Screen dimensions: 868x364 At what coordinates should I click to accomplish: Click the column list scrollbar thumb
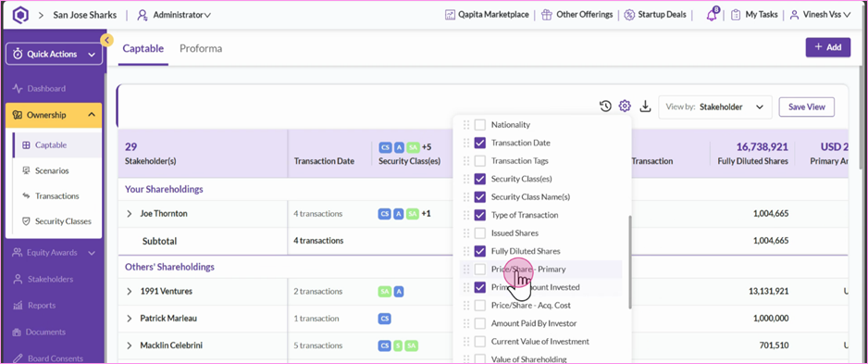coord(629,262)
